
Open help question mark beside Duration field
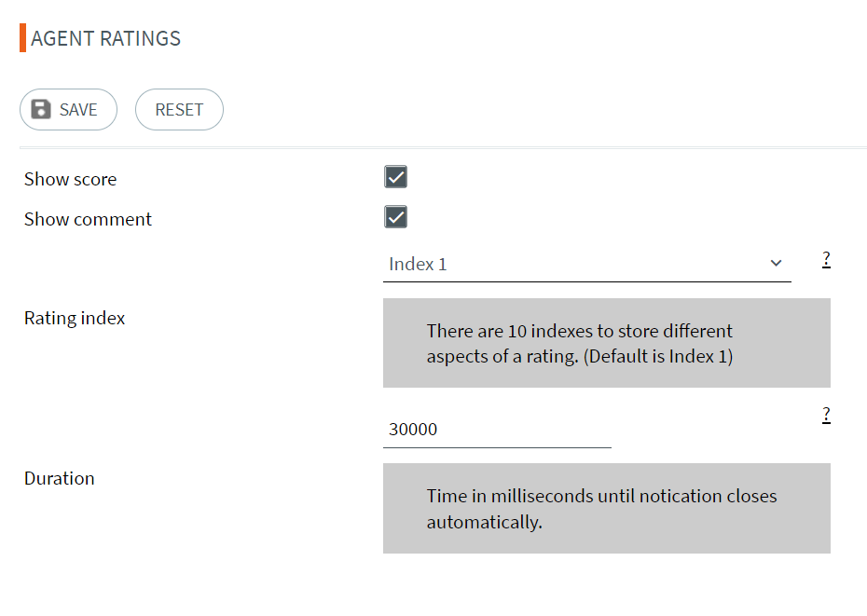826,415
